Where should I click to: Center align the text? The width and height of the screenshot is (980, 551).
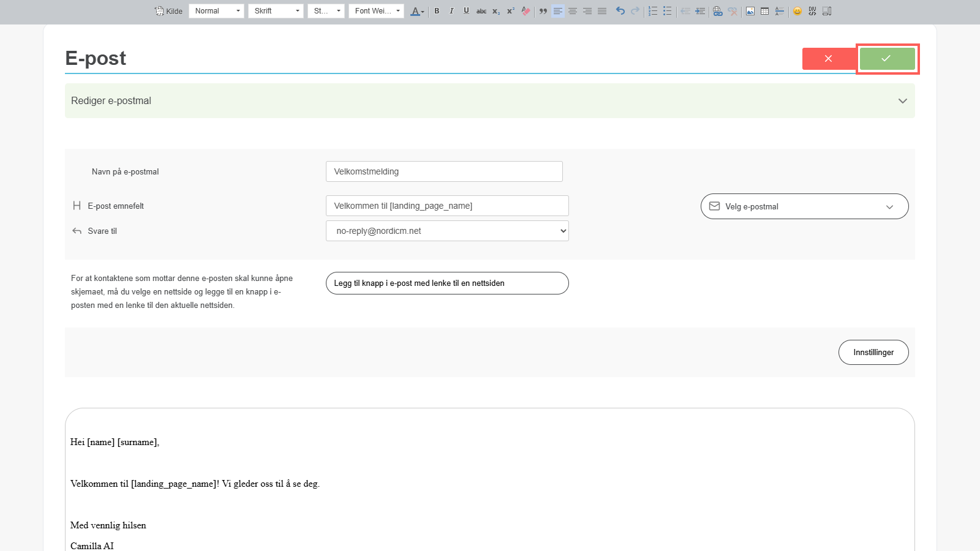(x=573, y=11)
